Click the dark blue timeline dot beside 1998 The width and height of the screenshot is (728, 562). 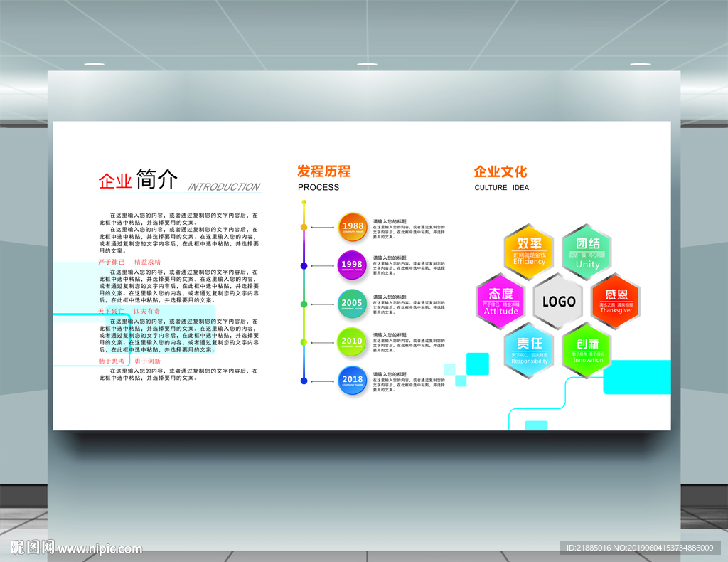pyautogui.click(x=304, y=265)
